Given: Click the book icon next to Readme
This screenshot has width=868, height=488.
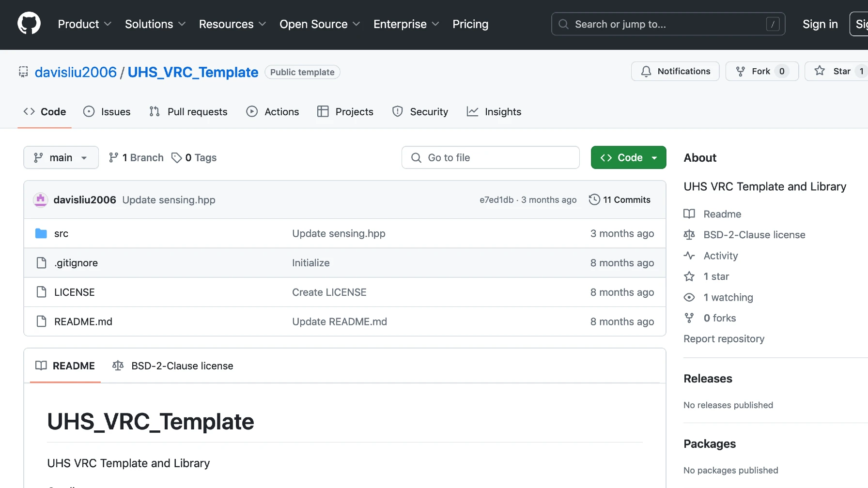Looking at the screenshot, I should [689, 213].
